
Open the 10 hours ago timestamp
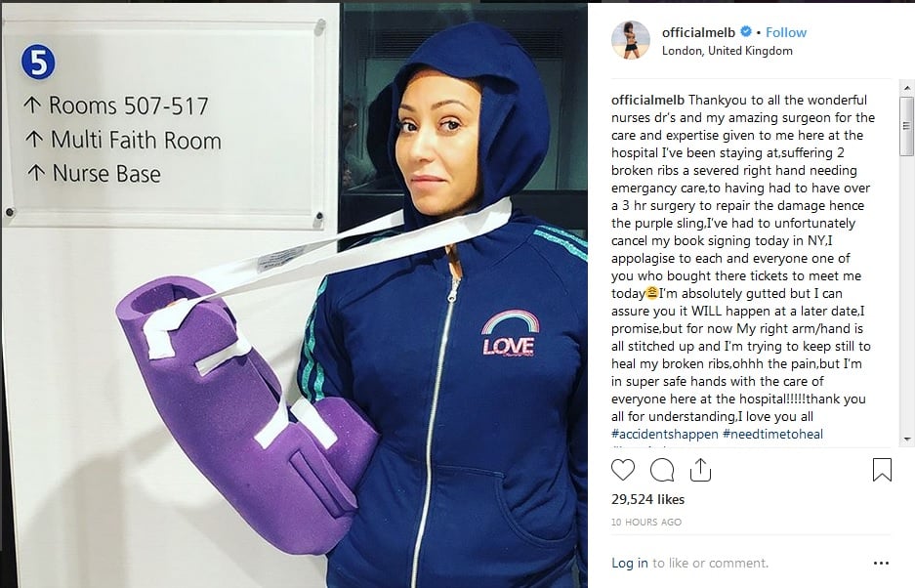646,522
